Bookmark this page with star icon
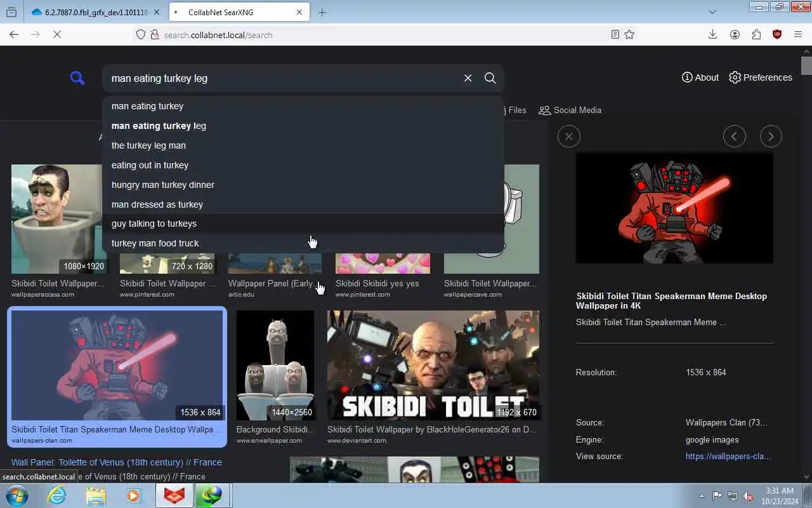This screenshot has height=508, width=812. pyautogui.click(x=629, y=35)
